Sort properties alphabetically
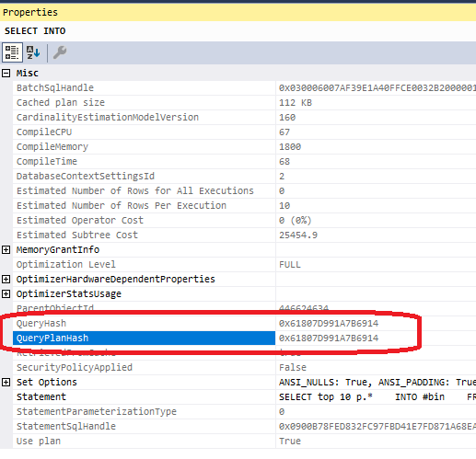This screenshot has height=459, width=476. [33, 52]
